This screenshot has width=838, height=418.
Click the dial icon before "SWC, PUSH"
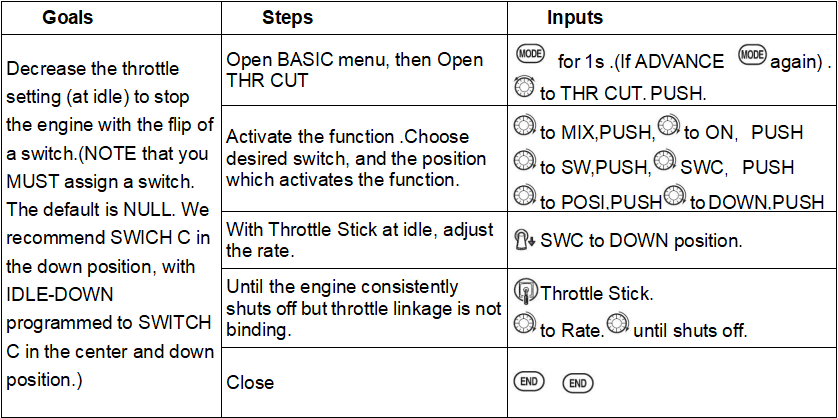(664, 162)
